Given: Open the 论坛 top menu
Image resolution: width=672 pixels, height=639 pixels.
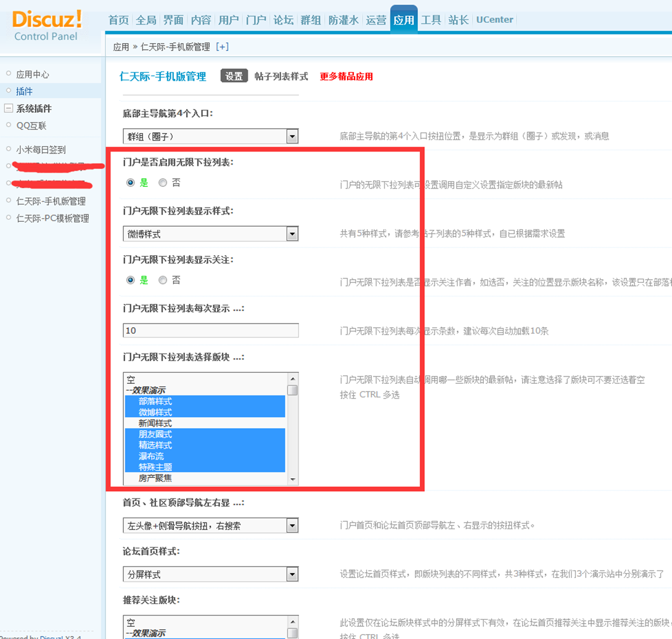Looking at the screenshot, I should (284, 20).
